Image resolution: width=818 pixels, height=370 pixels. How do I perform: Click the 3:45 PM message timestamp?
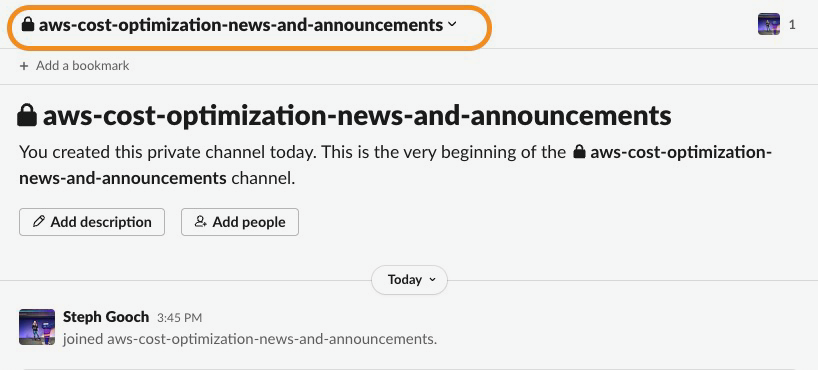179,317
